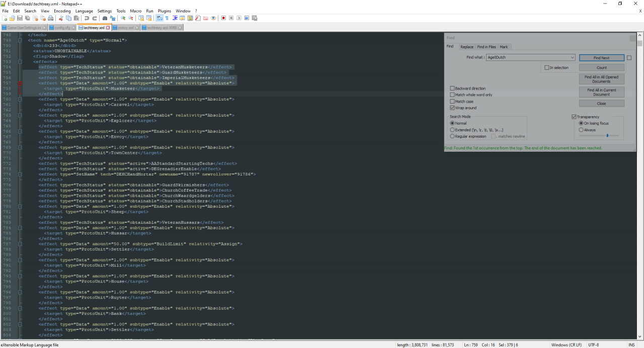644x348 pixels.
Task: Start macro recording with the red dot icon
Action: (223, 18)
